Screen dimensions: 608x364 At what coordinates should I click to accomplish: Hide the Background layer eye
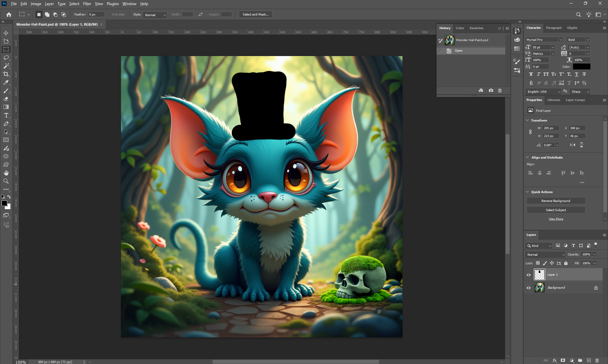pyautogui.click(x=529, y=288)
